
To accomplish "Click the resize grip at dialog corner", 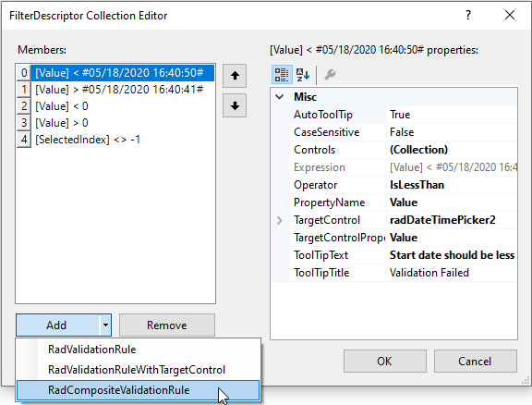I will [x=526, y=380].
